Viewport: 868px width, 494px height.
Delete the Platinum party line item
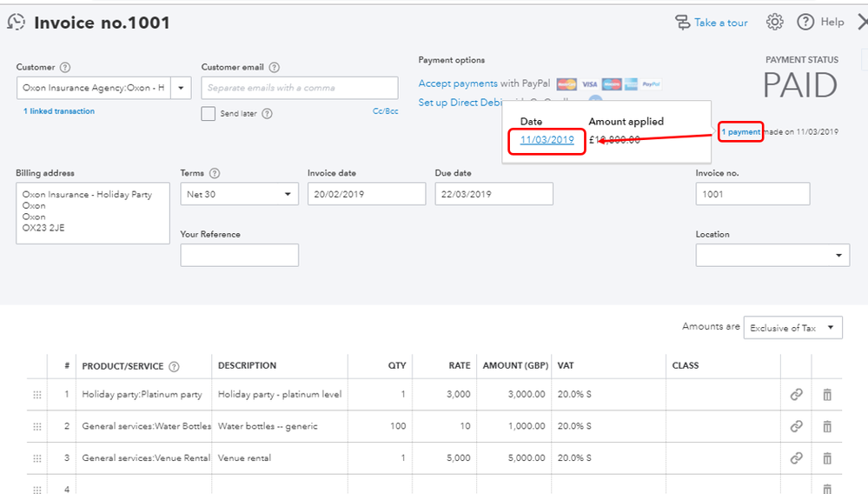tap(827, 394)
